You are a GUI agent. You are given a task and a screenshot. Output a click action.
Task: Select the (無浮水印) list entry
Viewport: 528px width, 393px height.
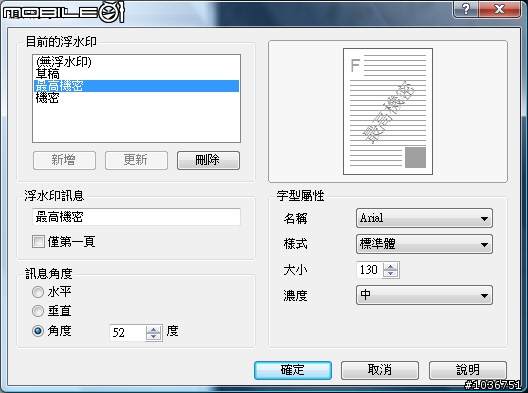point(136,61)
